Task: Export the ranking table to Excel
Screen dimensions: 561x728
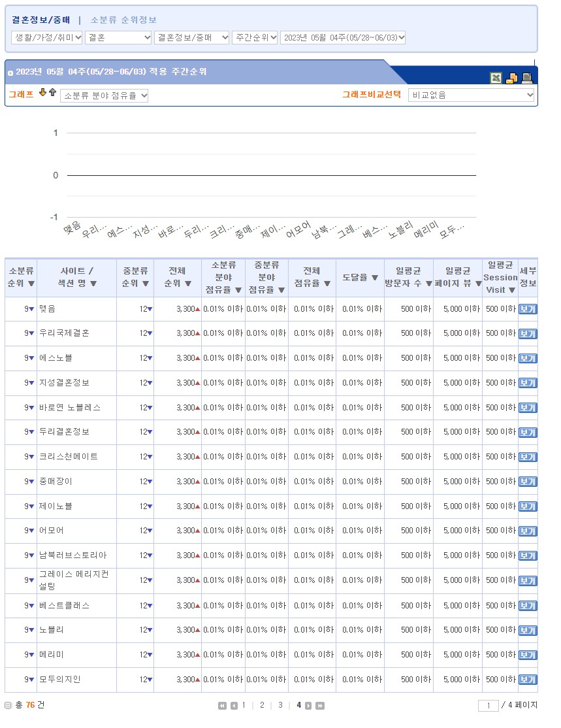Action: click(x=496, y=78)
